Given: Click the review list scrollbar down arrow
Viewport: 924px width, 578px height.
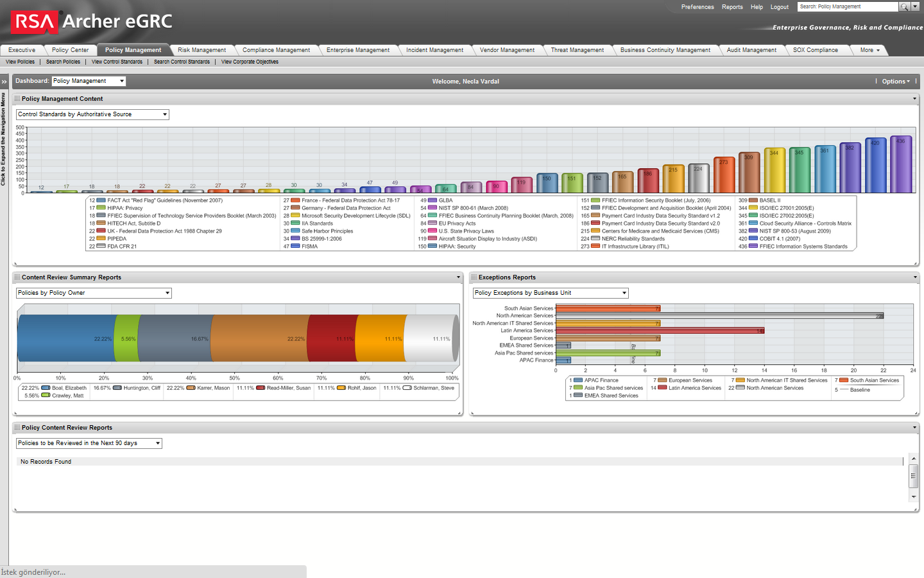Looking at the screenshot, I should pyautogui.click(x=913, y=496).
